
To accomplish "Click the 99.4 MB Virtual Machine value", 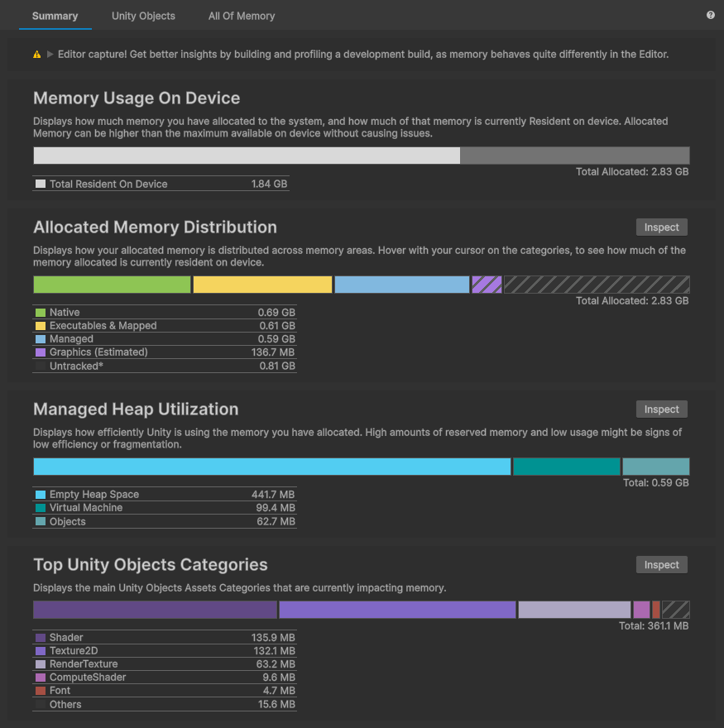I will coord(276,508).
